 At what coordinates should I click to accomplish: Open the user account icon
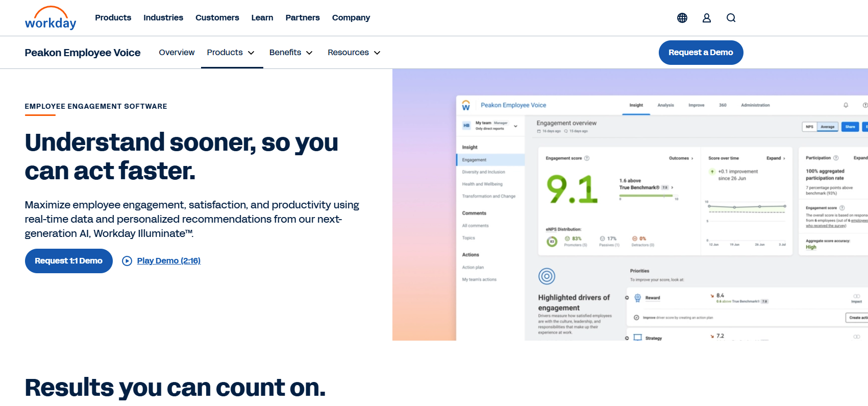[x=707, y=18]
